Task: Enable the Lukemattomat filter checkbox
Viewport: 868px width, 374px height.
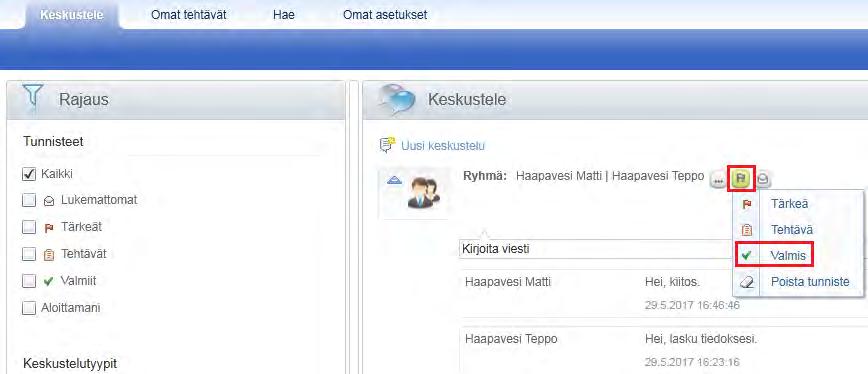Action: 29,201
